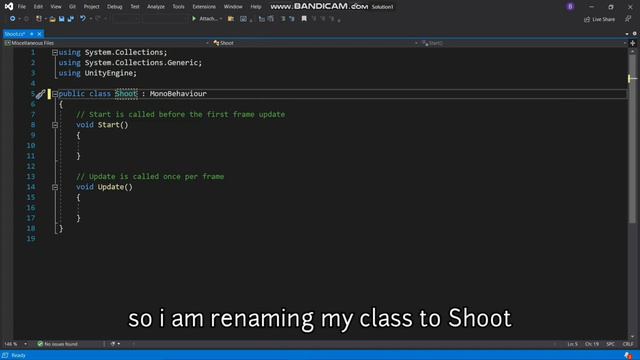Click the Ch: 19 character position indicator

[x=592, y=344]
